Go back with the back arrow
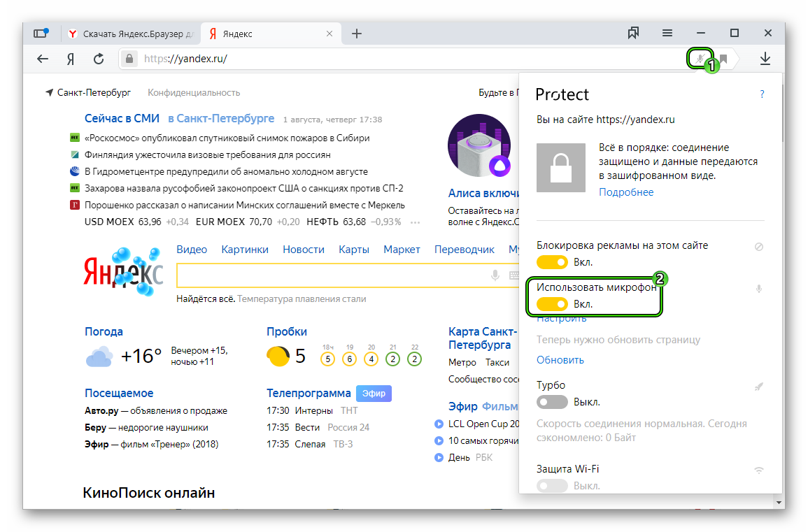 pos(43,59)
